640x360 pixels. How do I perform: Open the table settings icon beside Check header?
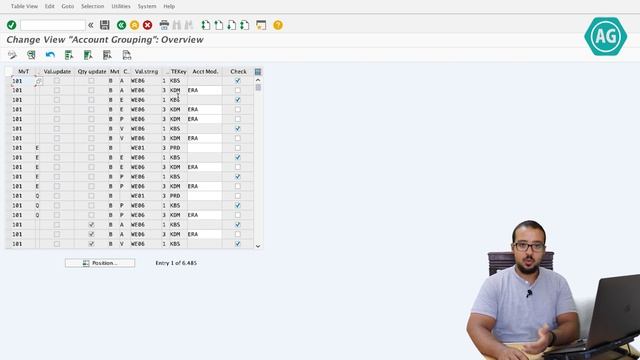[258, 72]
